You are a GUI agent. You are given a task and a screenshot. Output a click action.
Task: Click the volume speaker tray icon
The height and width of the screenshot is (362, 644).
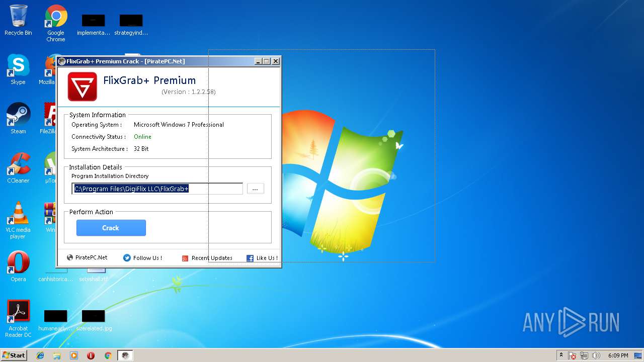pyautogui.click(x=596, y=355)
